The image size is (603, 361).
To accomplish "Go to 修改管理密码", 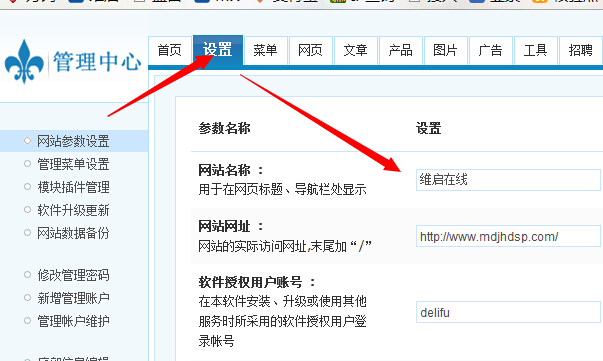I will 73,275.
